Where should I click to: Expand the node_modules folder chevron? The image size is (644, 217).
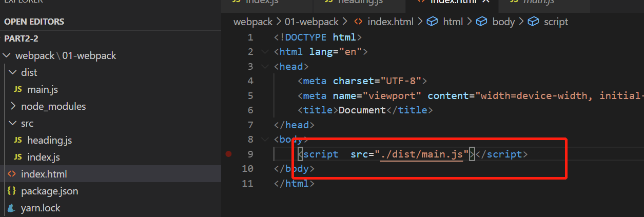click(x=13, y=106)
